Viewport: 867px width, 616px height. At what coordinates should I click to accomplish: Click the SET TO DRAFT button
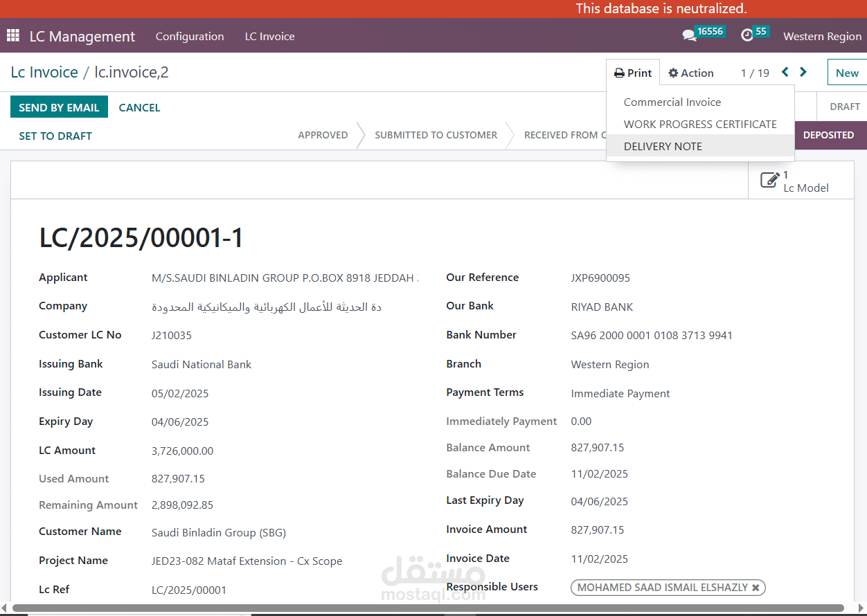point(55,136)
